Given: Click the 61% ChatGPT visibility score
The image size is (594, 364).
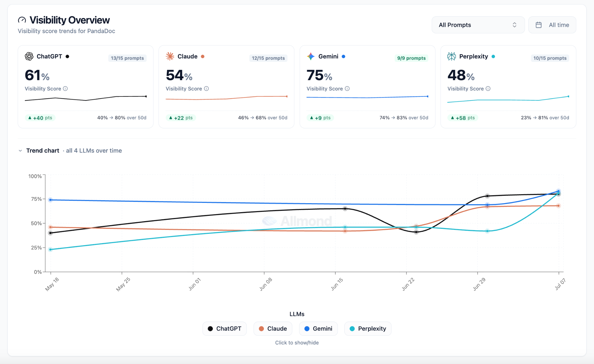Looking at the screenshot, I should pyautogui.click(x=37, y=75).
